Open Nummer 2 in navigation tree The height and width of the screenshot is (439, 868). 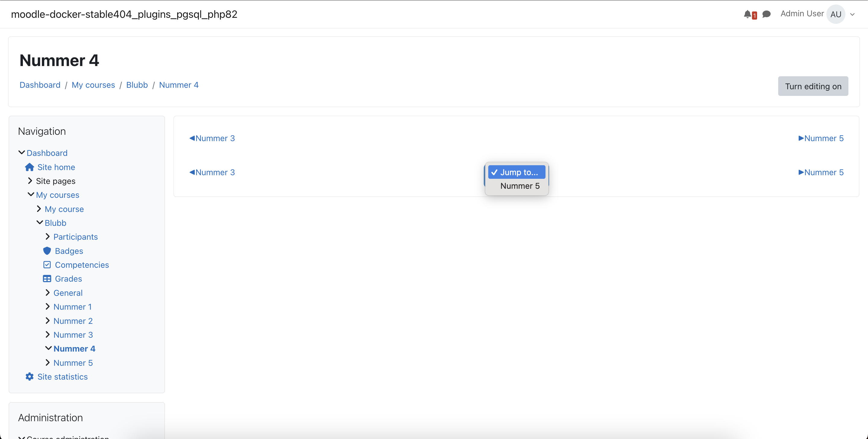(x=73, y=321)
